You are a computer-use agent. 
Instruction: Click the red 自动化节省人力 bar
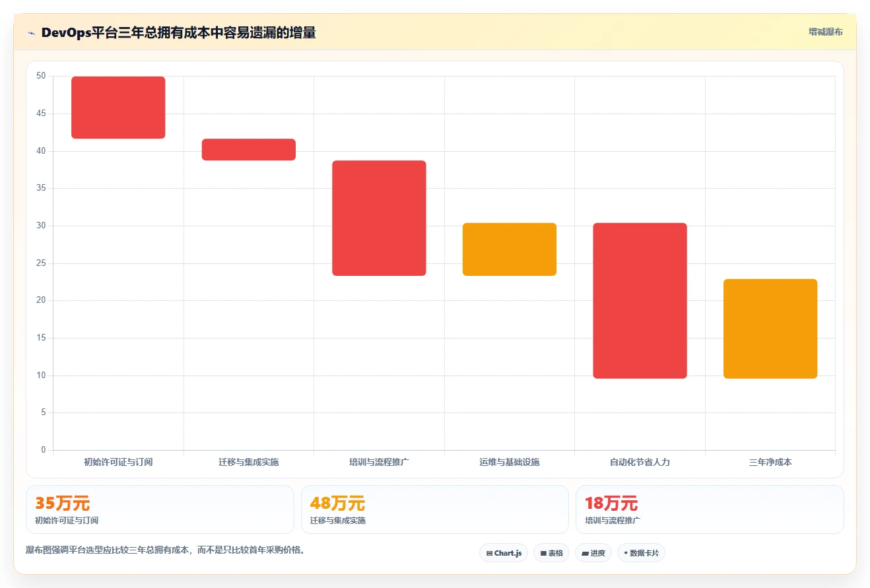640,301
